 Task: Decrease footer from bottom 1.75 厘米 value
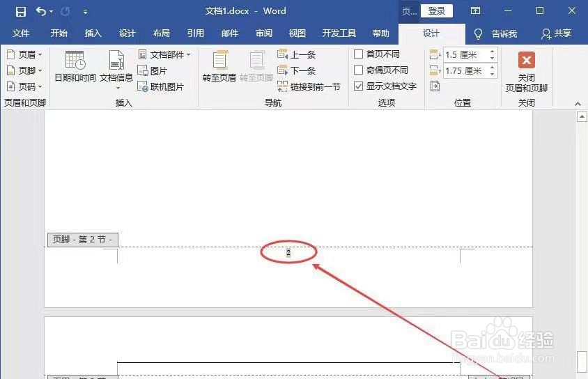tap(492, 74)
